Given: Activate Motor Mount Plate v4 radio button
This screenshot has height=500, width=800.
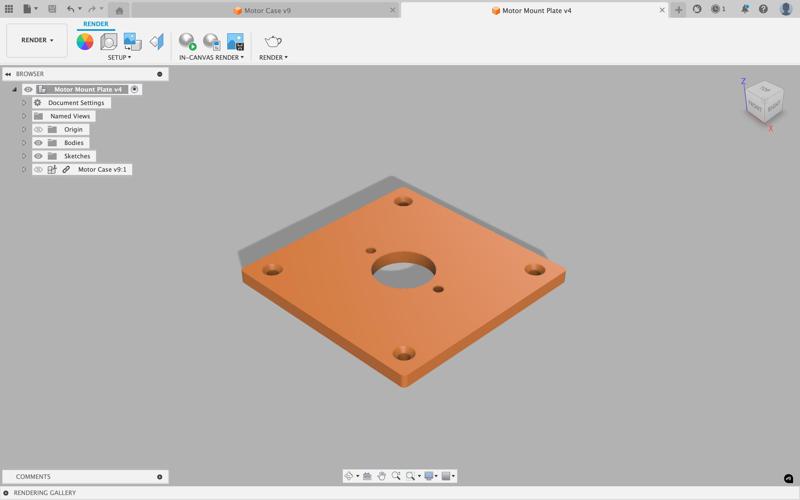Looking at the screenshot, I should (134, 89).
